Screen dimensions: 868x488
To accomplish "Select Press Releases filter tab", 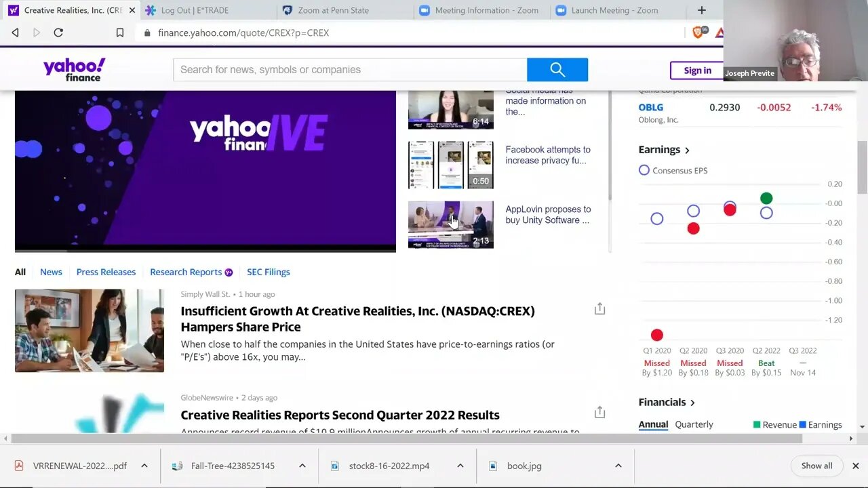I will [106, 272].
